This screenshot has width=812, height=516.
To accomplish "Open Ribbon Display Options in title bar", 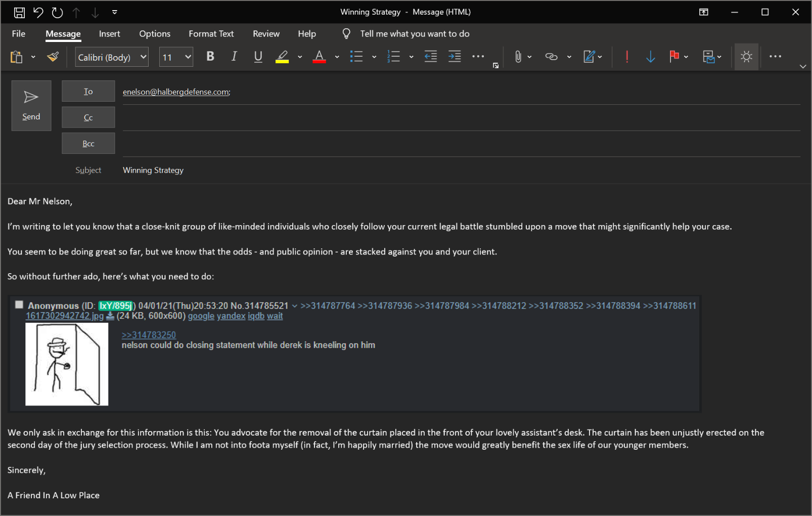I will [704, 12].
